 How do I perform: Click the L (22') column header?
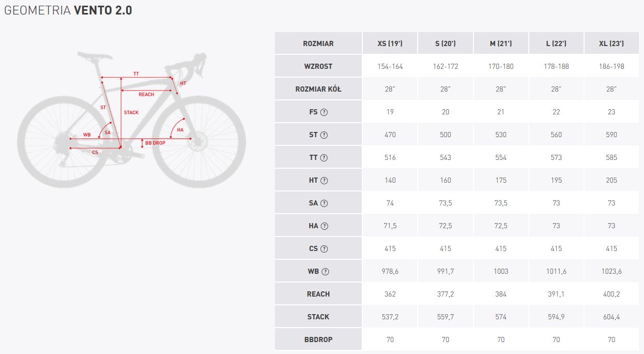pyautogui.click(x=556, y=43)
